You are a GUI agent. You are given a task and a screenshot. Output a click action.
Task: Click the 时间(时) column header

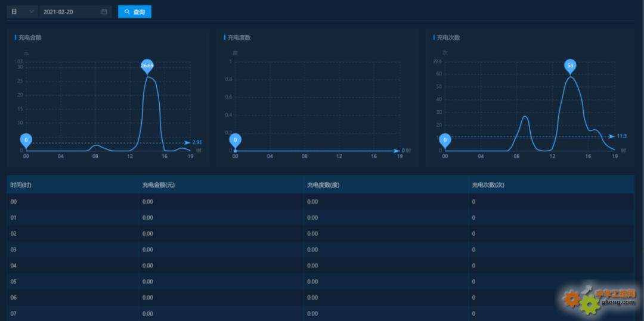[21, 185]
